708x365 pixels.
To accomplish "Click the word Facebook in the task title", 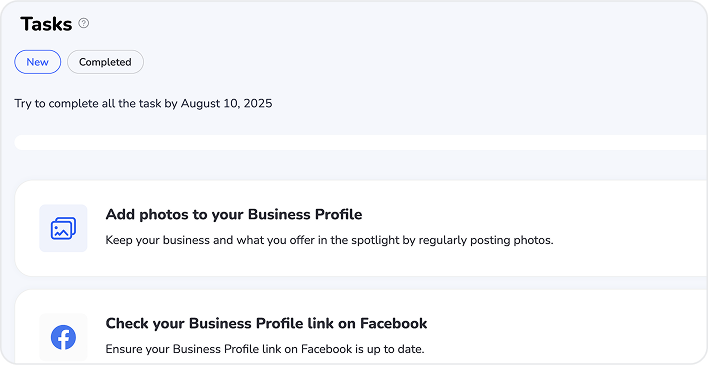I will pyautogui.click(x=393, y=323).
